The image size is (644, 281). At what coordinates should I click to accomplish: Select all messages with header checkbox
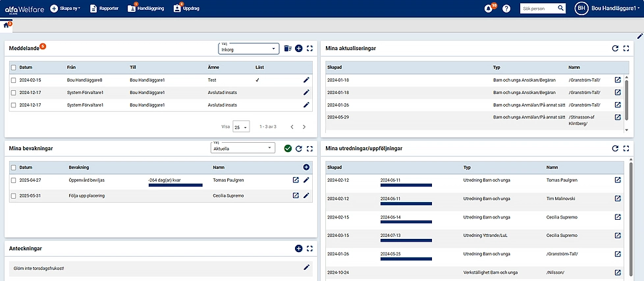[x=13, y=67]
